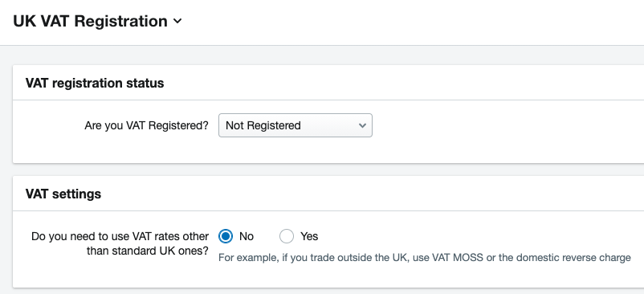Screen dimensions: 644x294
Task: Click the "No" option label text
Action: (247, 236)
